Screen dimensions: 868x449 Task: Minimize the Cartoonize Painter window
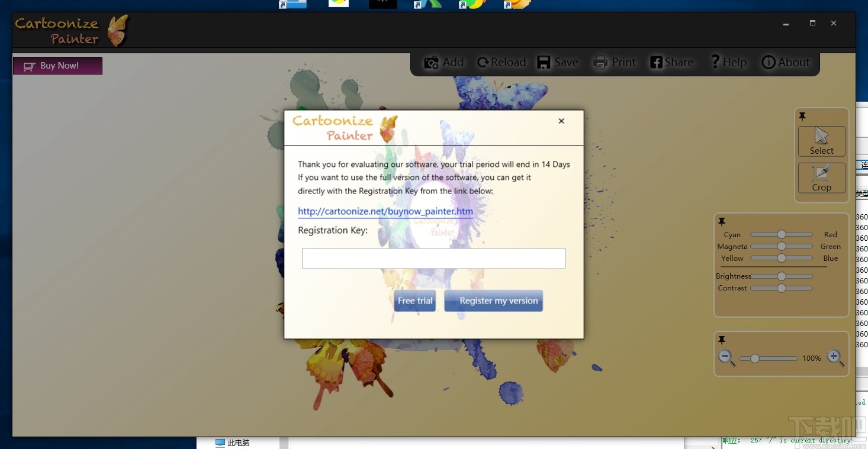[786, 24]
